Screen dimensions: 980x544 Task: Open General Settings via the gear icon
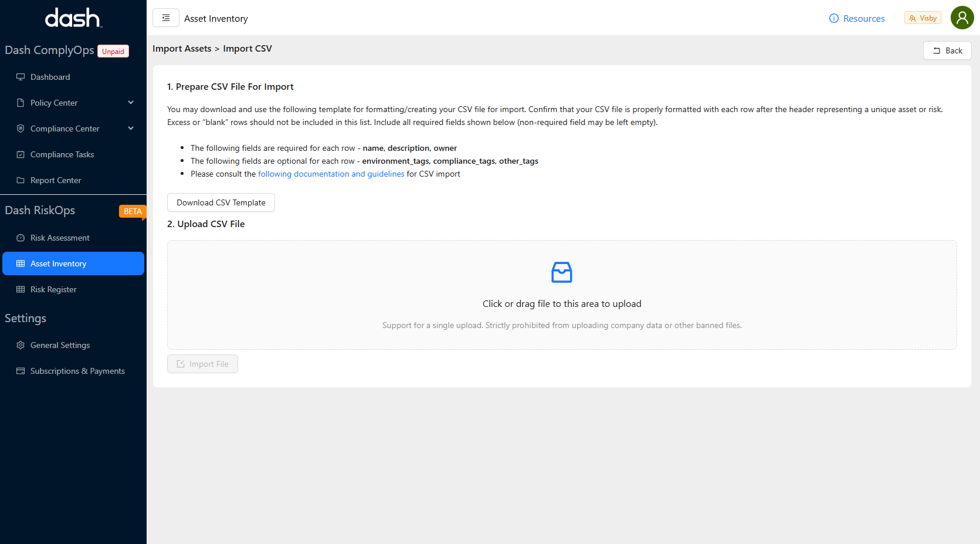point(21,345)
